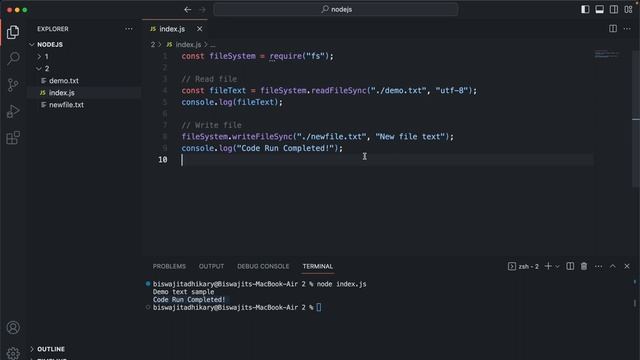Kill terminal with trash icon
The image size is (640, 360).
pos(584,266)
